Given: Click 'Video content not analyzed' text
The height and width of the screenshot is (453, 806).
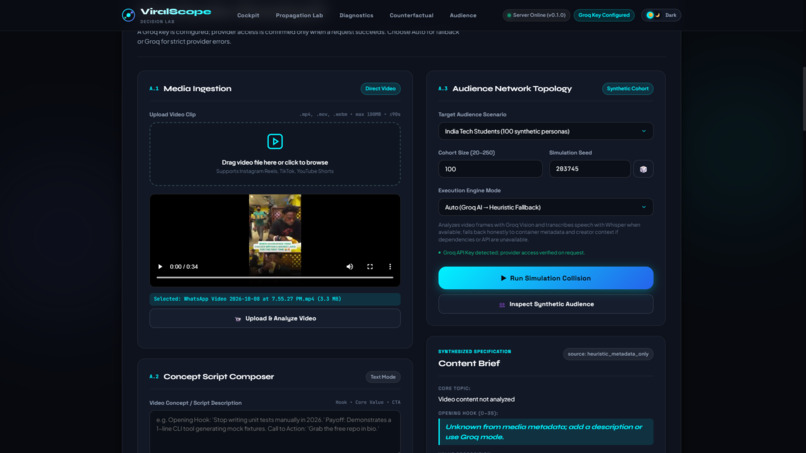Looking at the screenshot, I should point(477,399).
